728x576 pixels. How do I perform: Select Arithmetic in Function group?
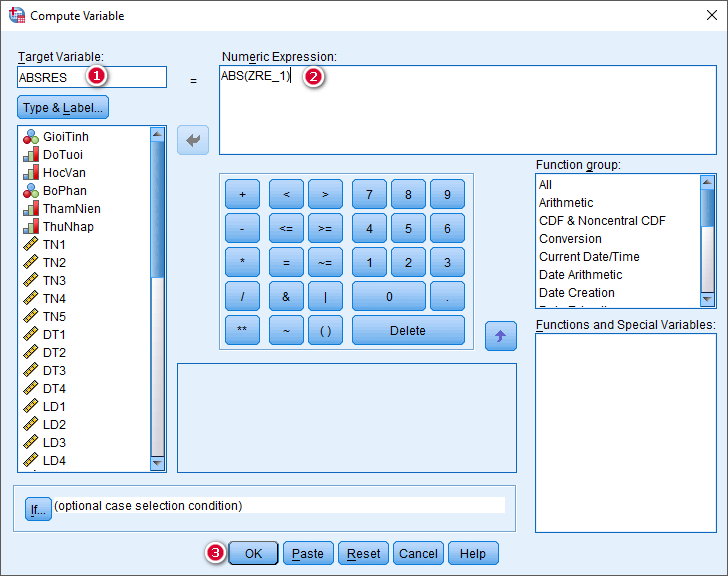[566, 203]
